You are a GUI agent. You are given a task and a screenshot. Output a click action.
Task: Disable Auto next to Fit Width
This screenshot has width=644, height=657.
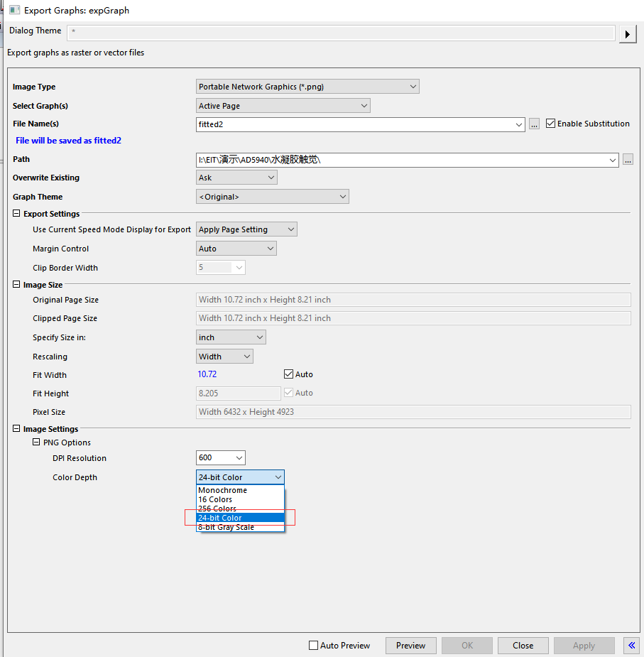click(288, 374)
